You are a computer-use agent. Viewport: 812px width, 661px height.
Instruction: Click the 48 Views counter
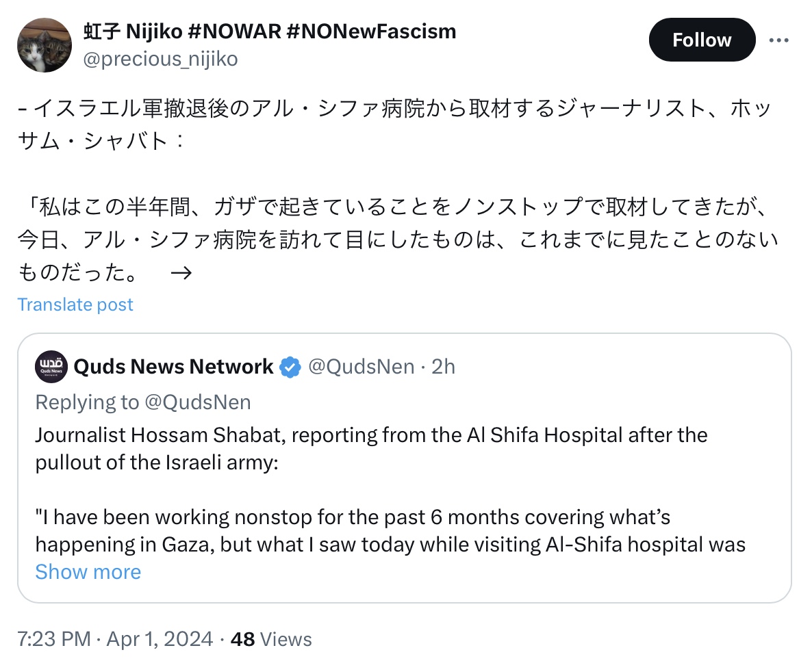pos(271,638)
